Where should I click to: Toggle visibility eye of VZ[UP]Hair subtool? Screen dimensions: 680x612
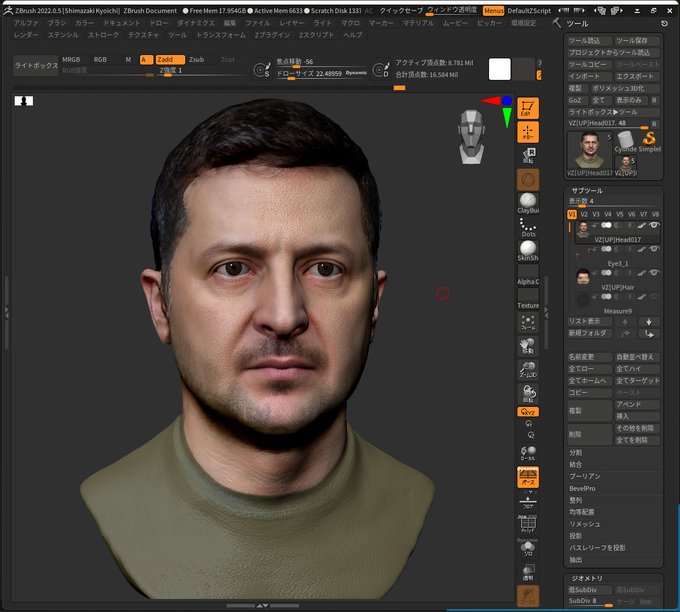click(655, 273)
